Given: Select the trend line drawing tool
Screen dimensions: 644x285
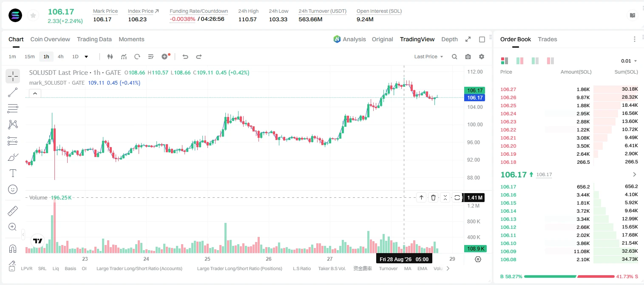Looking at the screenshot, I should (x=13, y=92).
